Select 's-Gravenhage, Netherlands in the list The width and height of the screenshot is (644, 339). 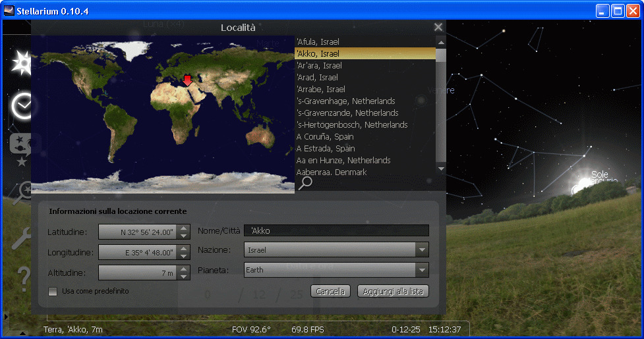365,101
